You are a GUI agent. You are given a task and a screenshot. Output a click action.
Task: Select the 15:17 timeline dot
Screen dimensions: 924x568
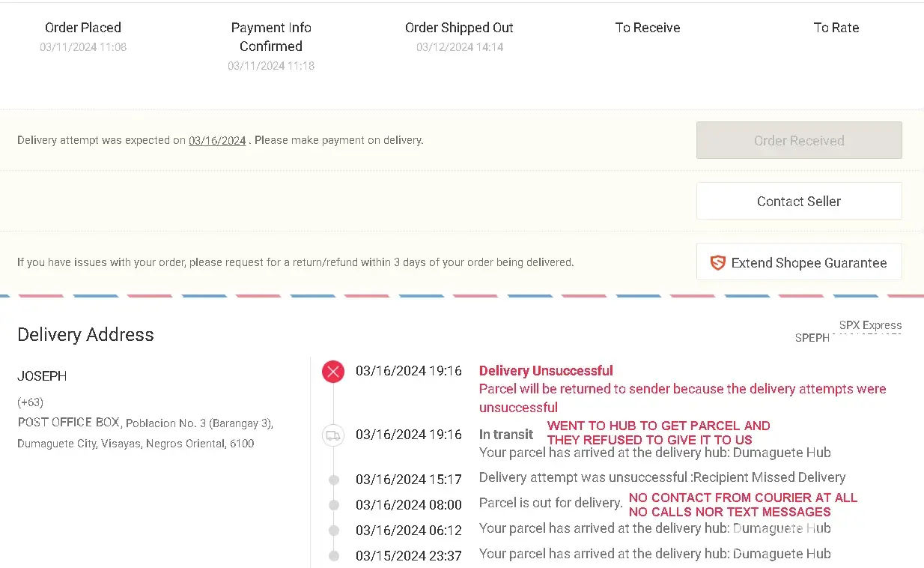point(334,480)
